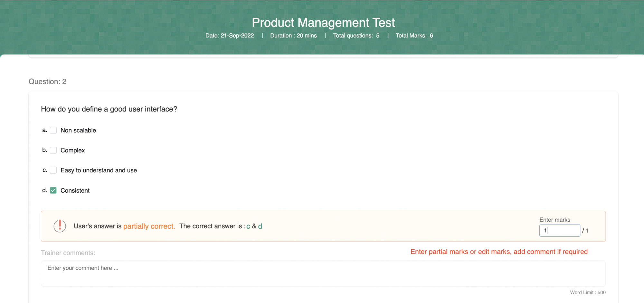Click the 'Easy to understand and use' label
Image resolution: width=644 pixels, height=303 pixels.
point(99,170)
